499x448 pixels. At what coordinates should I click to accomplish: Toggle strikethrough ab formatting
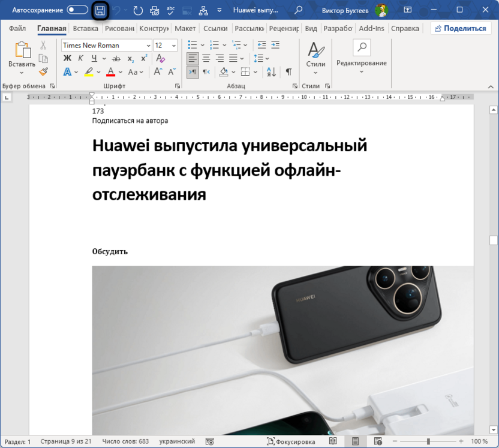tap(116, 59)
